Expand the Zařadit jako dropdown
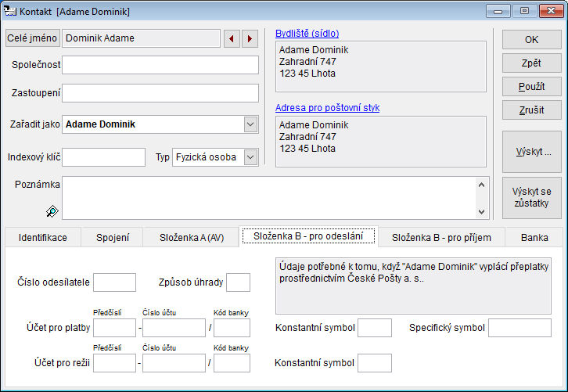The width and height of the screenshot is (568, 392). 250,124
